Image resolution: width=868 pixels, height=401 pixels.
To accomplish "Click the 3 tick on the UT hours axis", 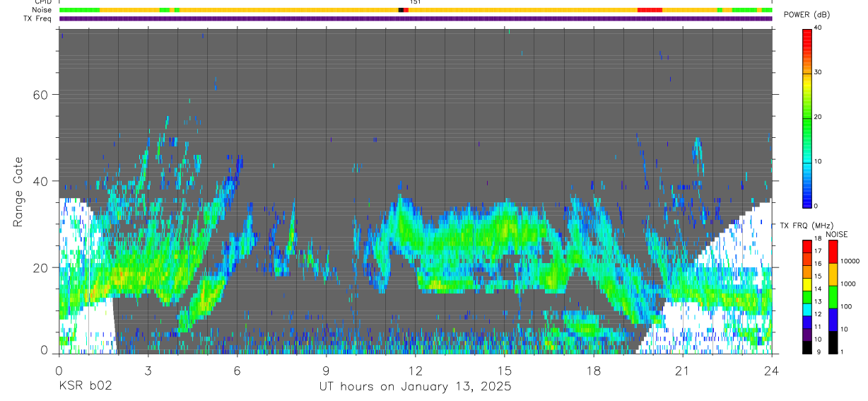I will pyautogui.click(x=148, y=370).
